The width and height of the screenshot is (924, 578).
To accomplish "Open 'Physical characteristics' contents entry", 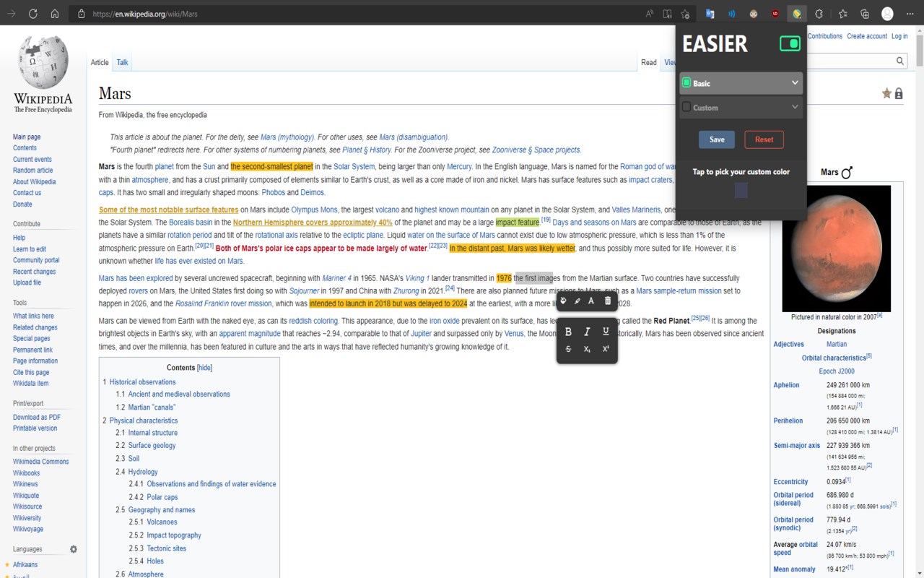I will click(x=144, y=420).
